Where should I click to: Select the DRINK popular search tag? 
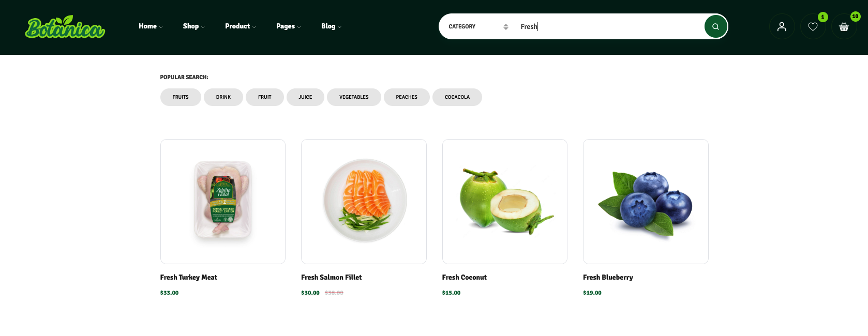coord(223,97)
